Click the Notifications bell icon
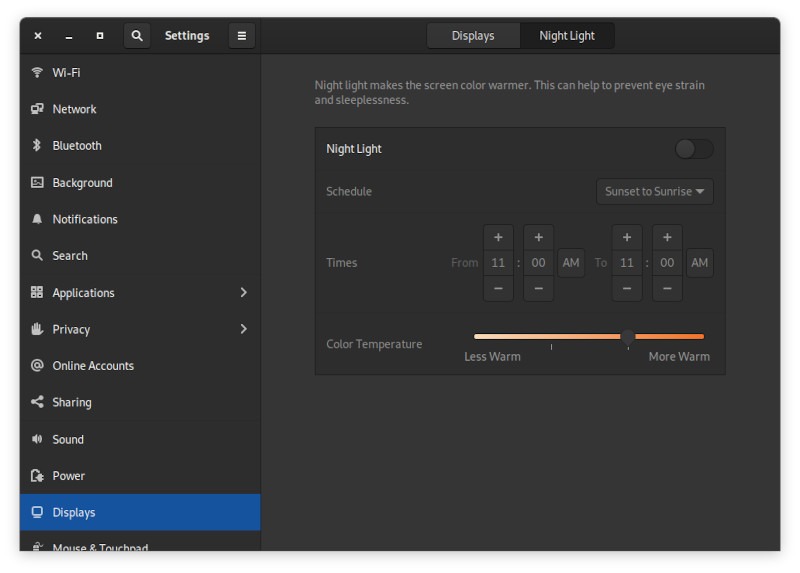 pos(37,219)
